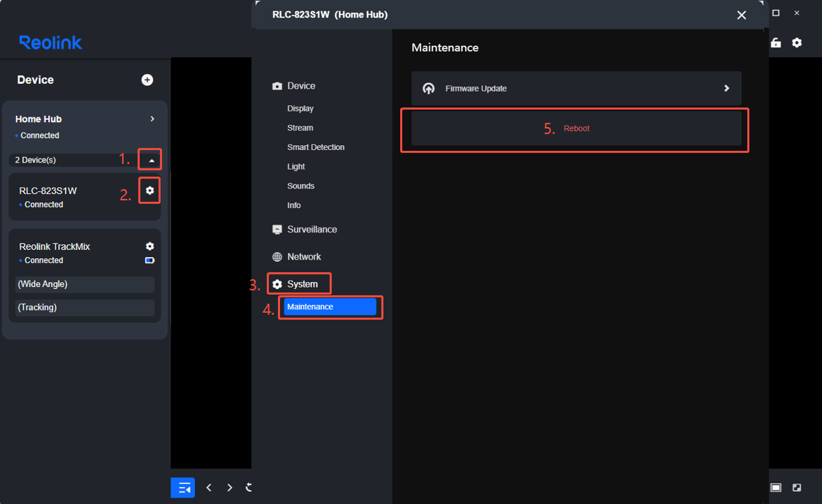Add a new device with the plus icon

point(147,80)
